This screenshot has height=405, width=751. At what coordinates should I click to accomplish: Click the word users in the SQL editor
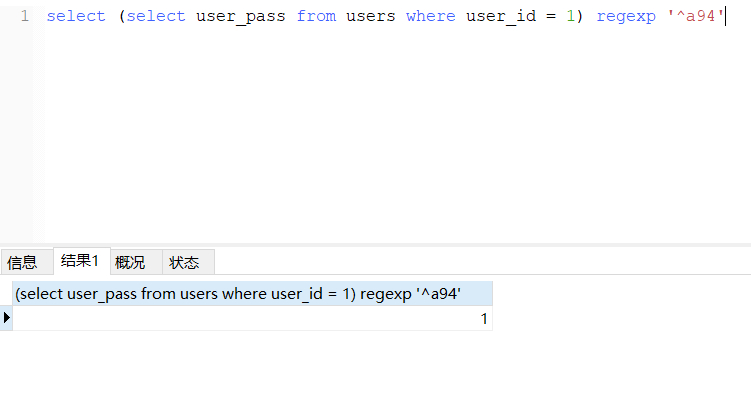pyautogui.click(x=371, y=16)
